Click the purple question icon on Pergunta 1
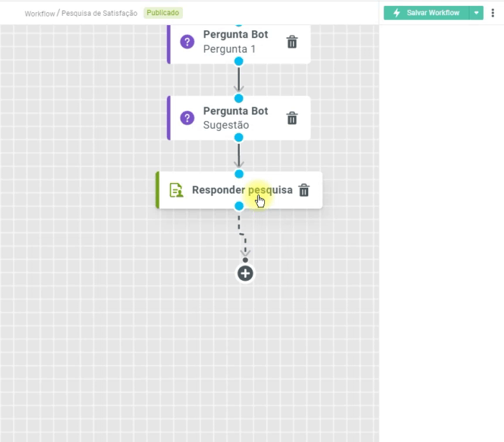This screenshot has width=504, height=442. point(187,42)
